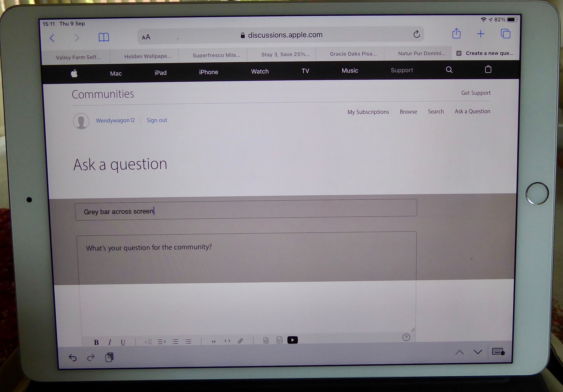Click the Sign out link
This screenshot has height=392, width=563.
(x=157, y=120)
